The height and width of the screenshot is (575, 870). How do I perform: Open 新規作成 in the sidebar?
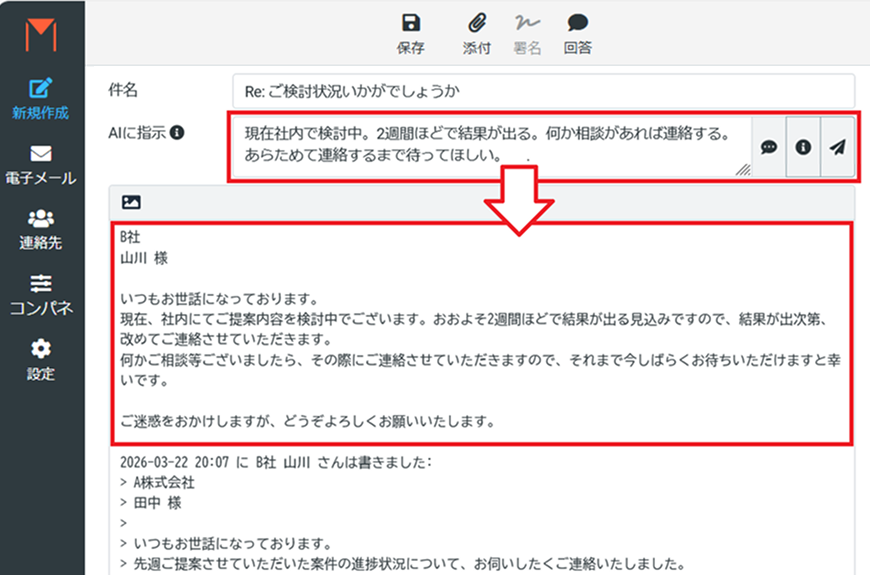[x=41, y=98]
